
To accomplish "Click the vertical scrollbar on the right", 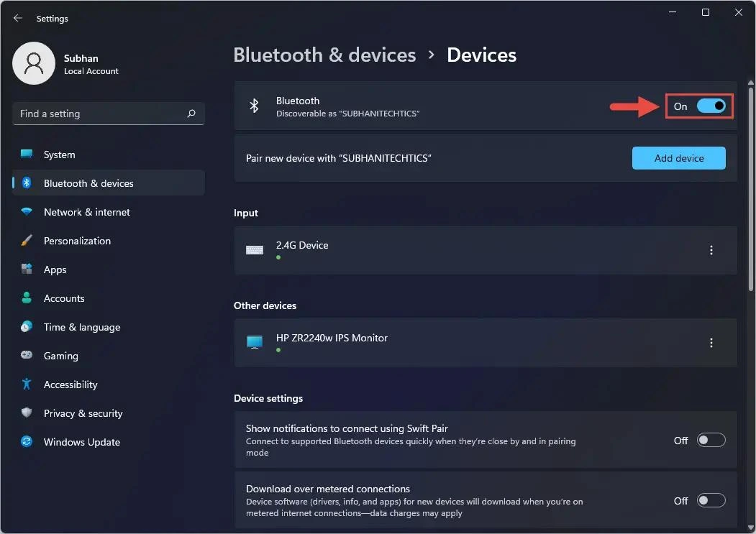I will coord(751,188).
